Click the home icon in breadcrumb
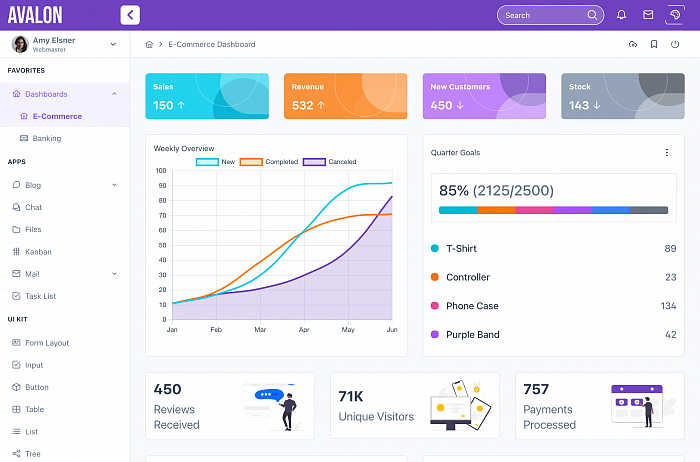Screen dimensions: 700x462 point(149,44)
